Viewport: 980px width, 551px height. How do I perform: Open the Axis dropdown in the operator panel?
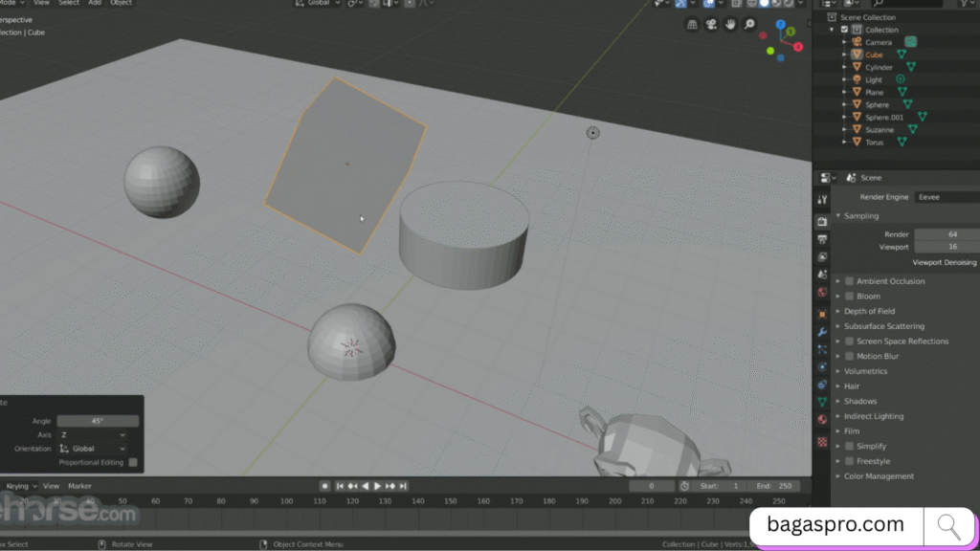tap(93, 434)
